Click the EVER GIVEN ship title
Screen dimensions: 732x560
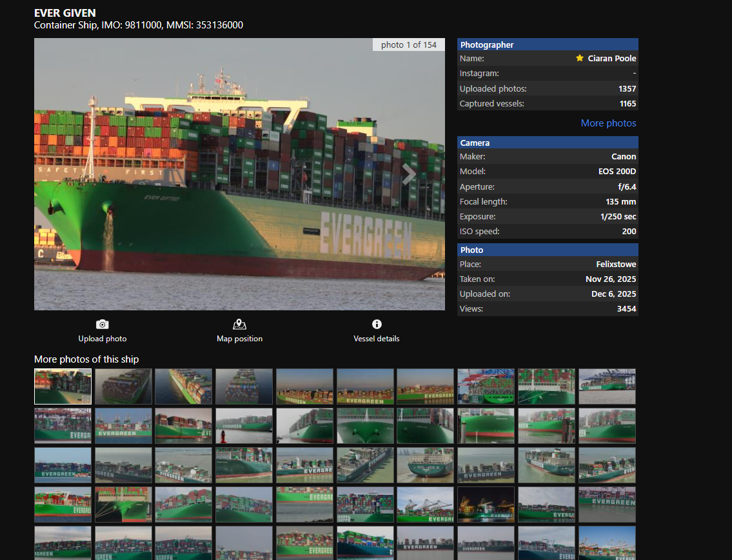[65, 13]
